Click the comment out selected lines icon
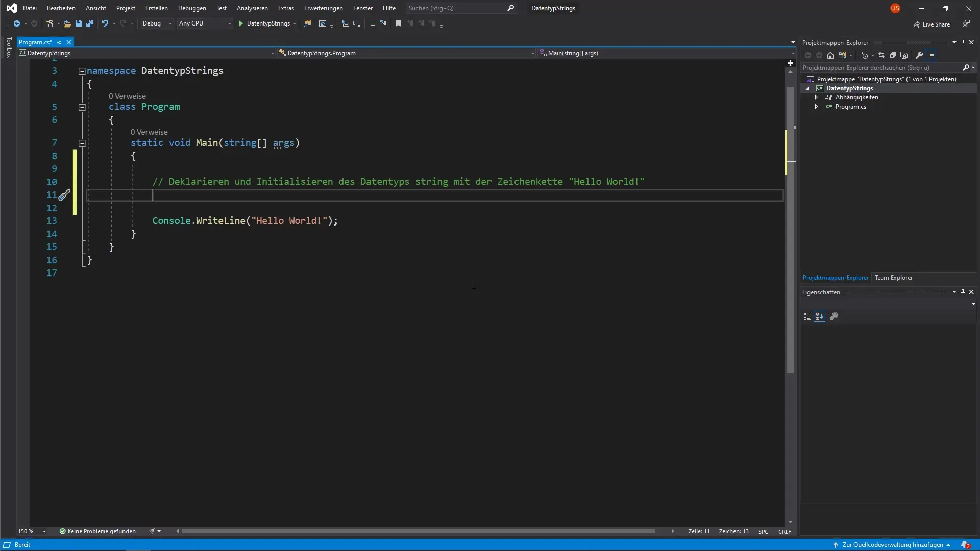 click(372, 23)
